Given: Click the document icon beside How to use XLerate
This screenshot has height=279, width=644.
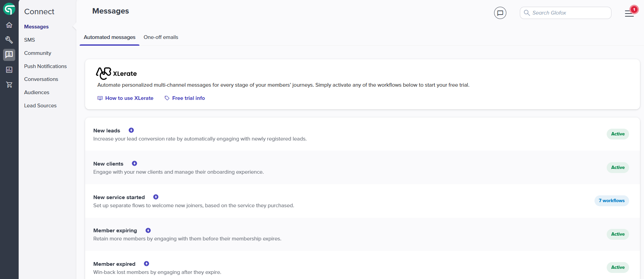Looking at the screenshot, I should pyautogui.click(x=100, y=98).
